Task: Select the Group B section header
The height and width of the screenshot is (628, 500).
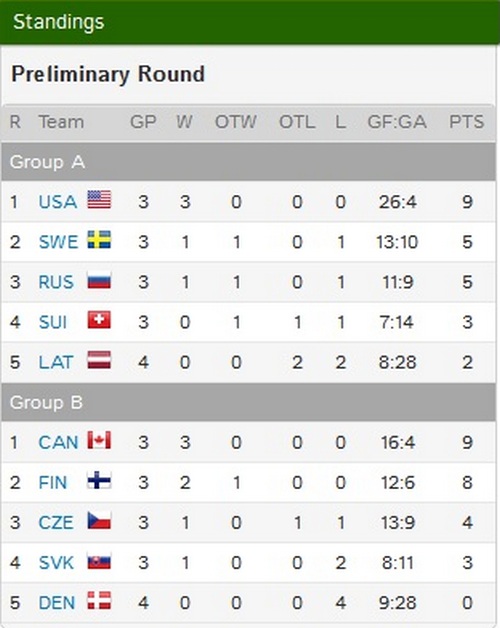Action: point(248,403)
